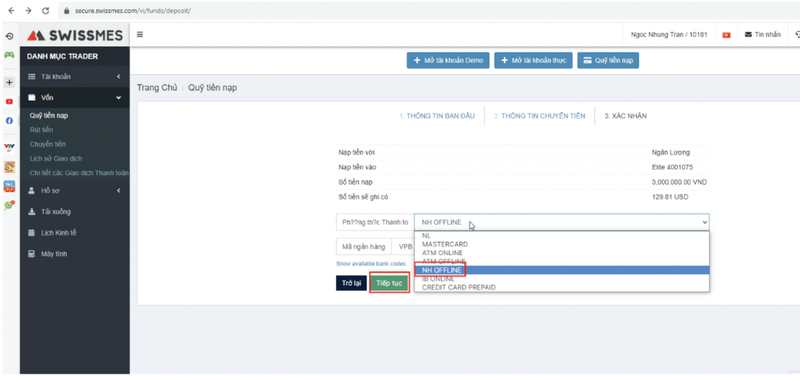Collapse the Vốn sidebar menu
The width and height of the screenshot is (800, 376).
(x=74, y=97)
